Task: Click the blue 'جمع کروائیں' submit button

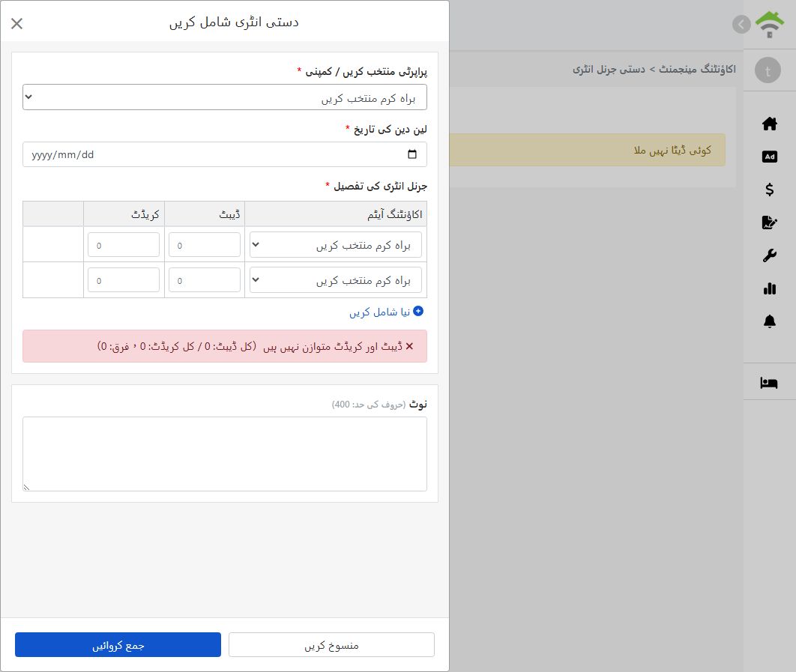Action: (118, 644)
